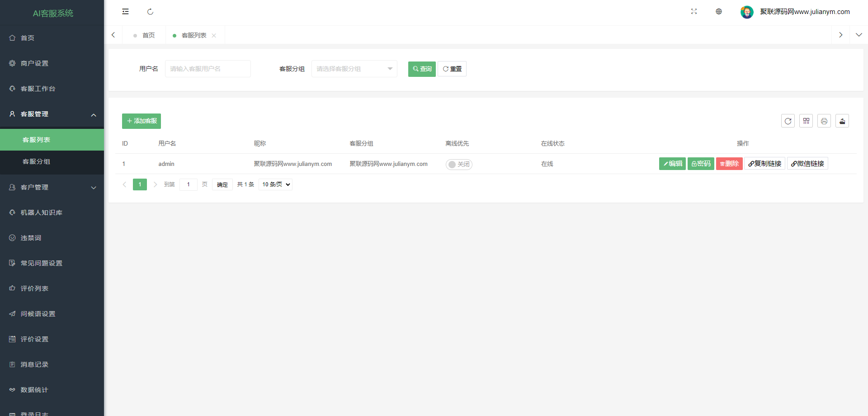Open tab actions dropdown chevron
The height and width of the screenshot is (416, 868).
(x=859, y=35)
